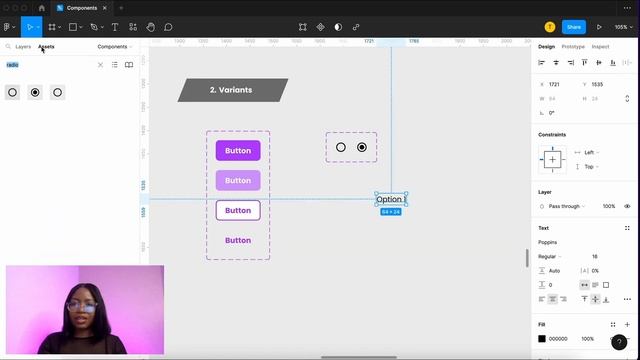
Task: Start presentation with the play icon
Action: 599,27
